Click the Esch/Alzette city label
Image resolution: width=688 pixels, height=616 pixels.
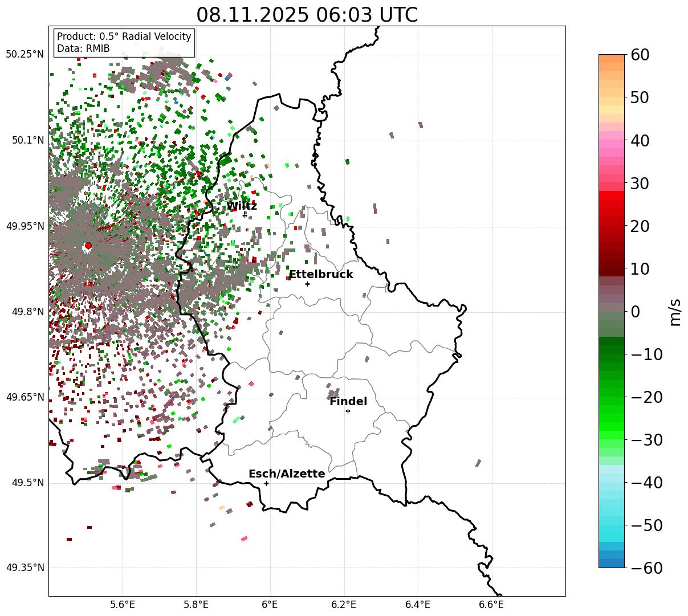coord(287,474)
